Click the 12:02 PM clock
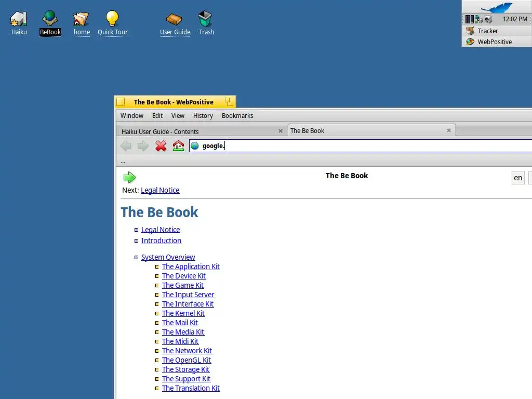The image size is (532, 399). tap(515, 19)
